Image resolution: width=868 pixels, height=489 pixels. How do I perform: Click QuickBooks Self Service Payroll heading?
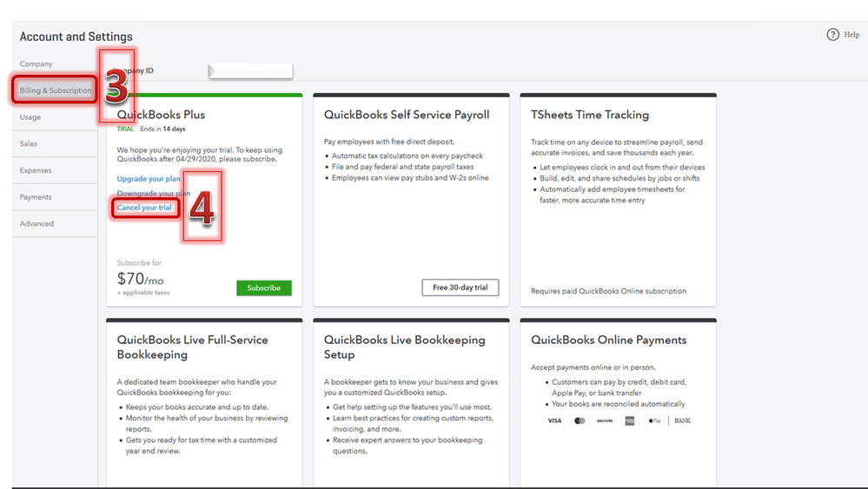coord(407,115)
